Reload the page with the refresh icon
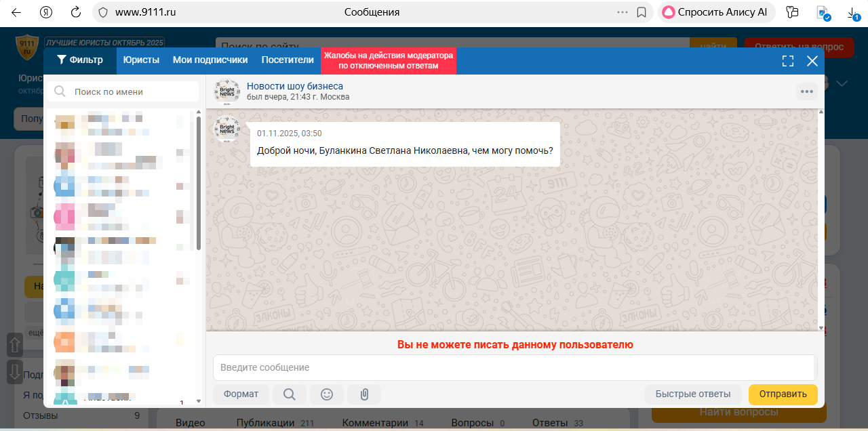868x431 pixels. (x=76, y=12)
